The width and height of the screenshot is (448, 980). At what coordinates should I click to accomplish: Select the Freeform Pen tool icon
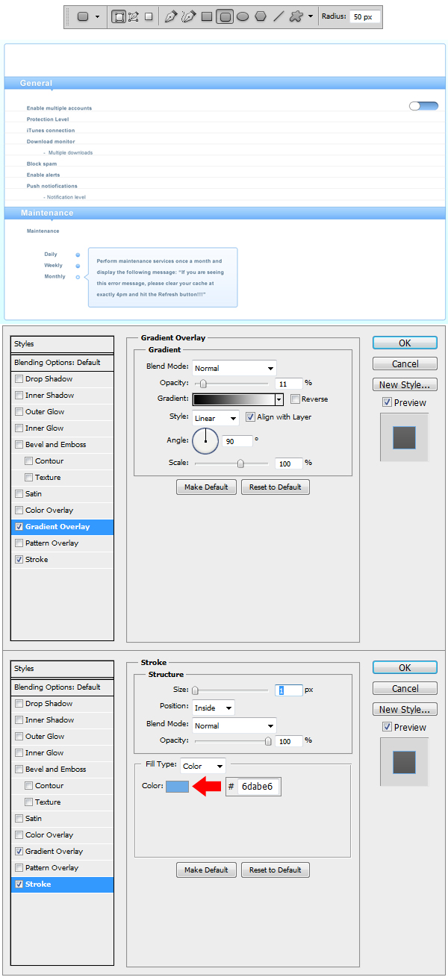click(188, 16)
